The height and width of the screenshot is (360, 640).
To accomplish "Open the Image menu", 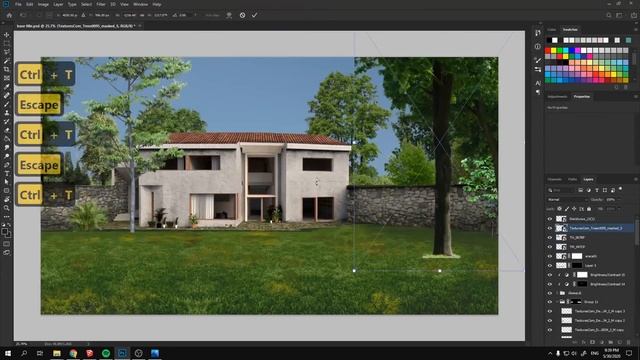I will [x=43, y=4].
